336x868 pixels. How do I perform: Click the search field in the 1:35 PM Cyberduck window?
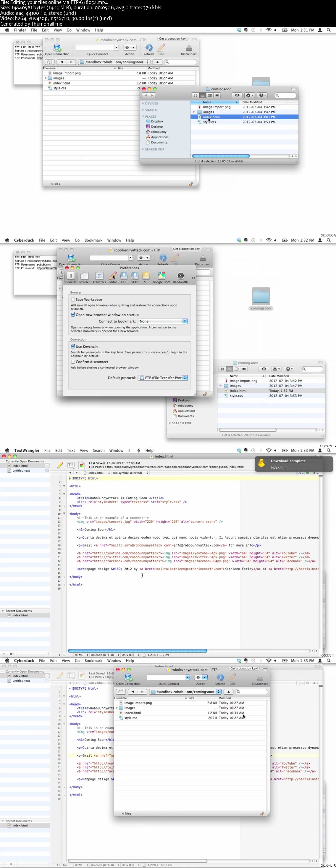(251, 692)
